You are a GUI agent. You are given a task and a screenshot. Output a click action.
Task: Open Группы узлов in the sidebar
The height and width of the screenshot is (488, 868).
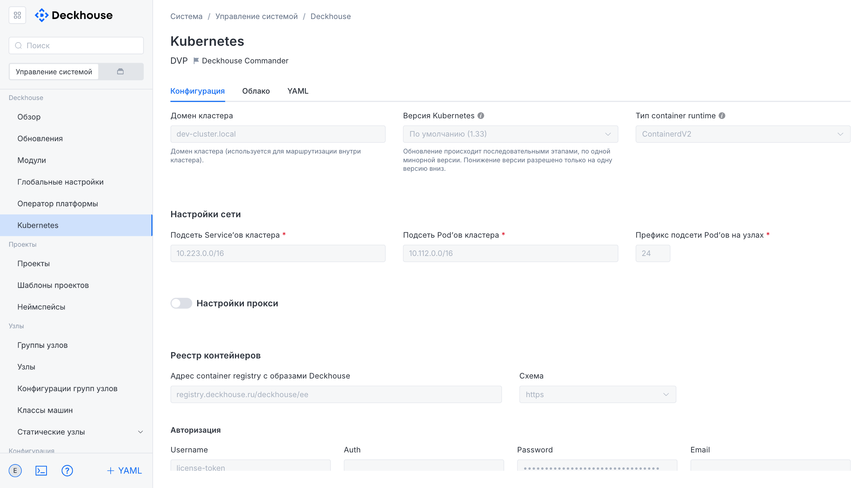click(x=76, y=345)
